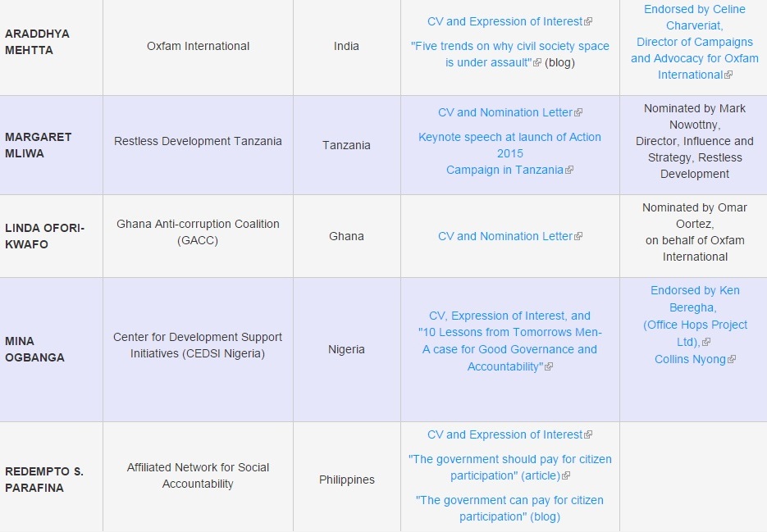This screenshot has width=767, height=532.
Task: Open "The government can pay for citizen participation" blog
Action: tap(509, 500)
